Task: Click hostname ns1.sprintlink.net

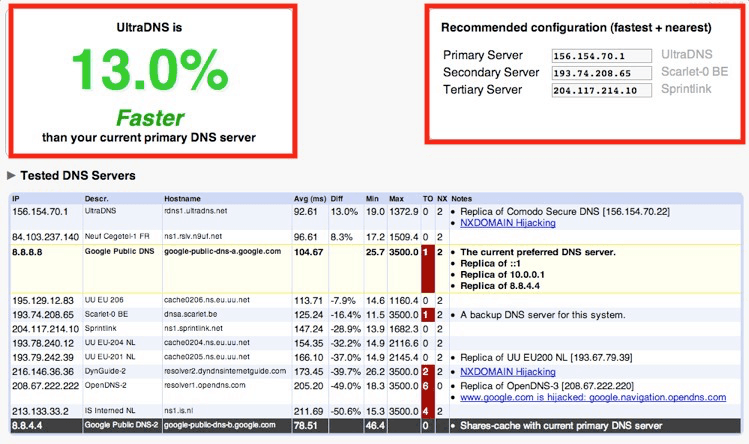Action: tap(193, 328)
